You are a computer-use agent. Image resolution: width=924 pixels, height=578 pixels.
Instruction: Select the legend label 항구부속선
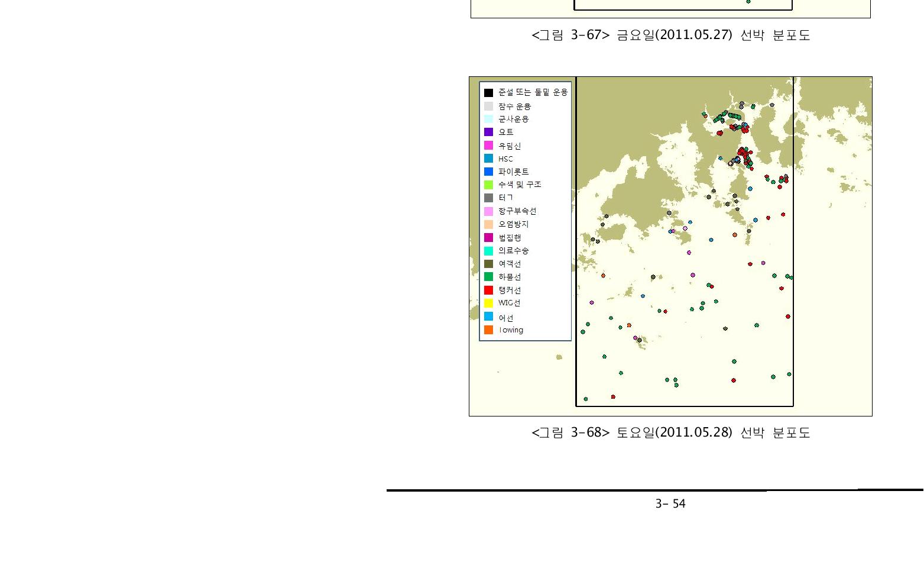517,211
